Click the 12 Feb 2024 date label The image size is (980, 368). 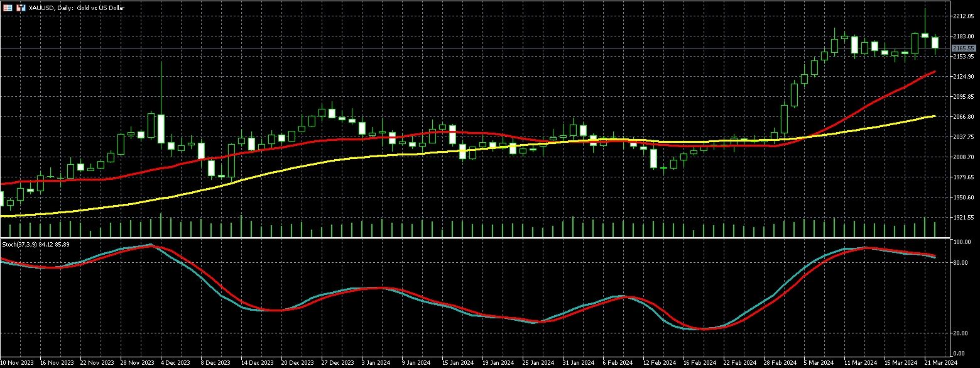[658, 363]
